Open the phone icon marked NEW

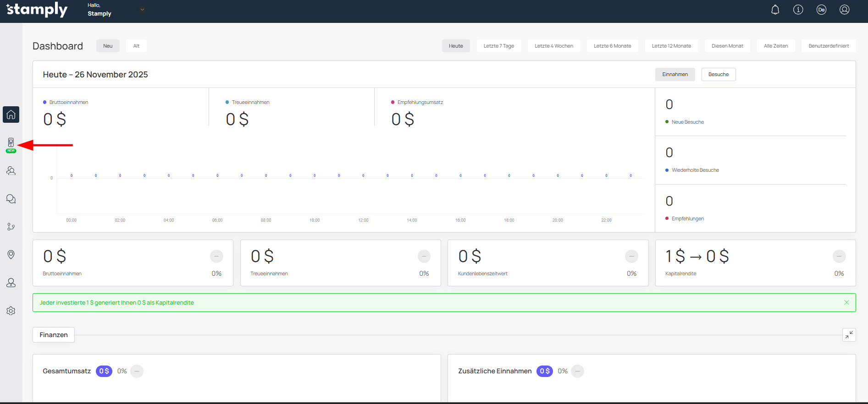[x=11, y=143]
